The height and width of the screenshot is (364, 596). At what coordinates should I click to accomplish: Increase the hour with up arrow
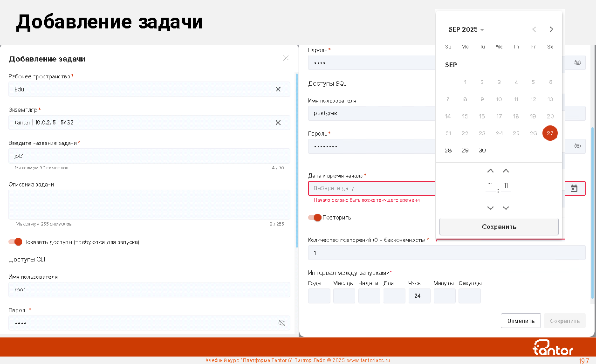click(x=490, y=171)
